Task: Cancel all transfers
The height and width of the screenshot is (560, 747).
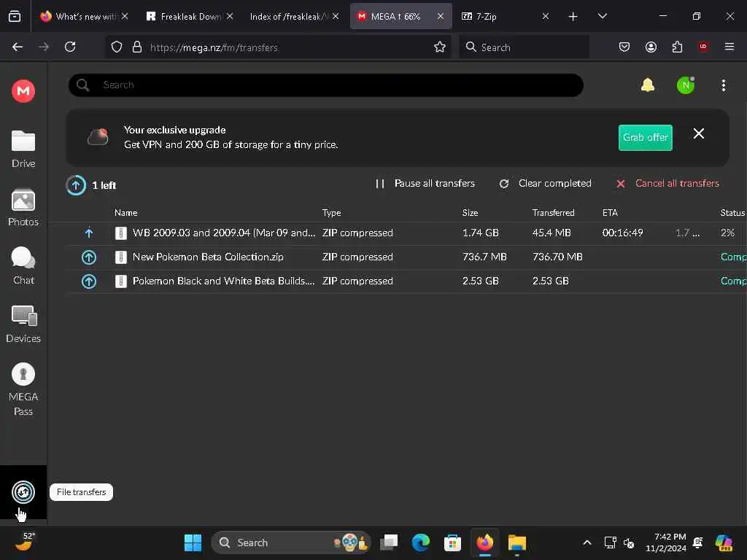Action: [x=667, y=183]
